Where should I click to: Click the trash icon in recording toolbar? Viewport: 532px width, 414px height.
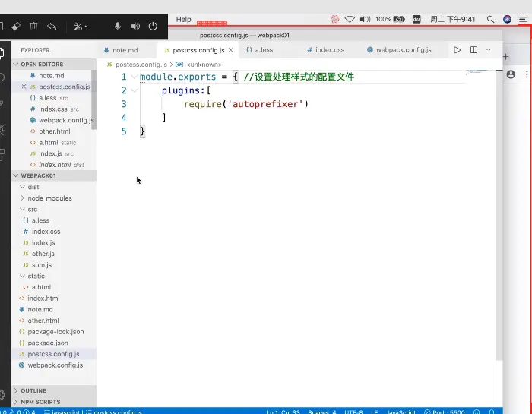click(x=33, y=27)
